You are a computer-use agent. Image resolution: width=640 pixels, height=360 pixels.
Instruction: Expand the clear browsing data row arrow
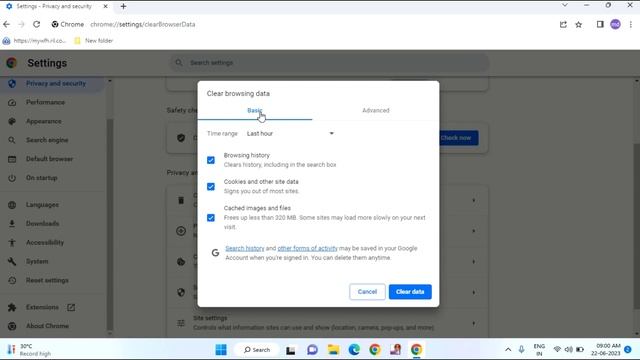click(473, 200)
